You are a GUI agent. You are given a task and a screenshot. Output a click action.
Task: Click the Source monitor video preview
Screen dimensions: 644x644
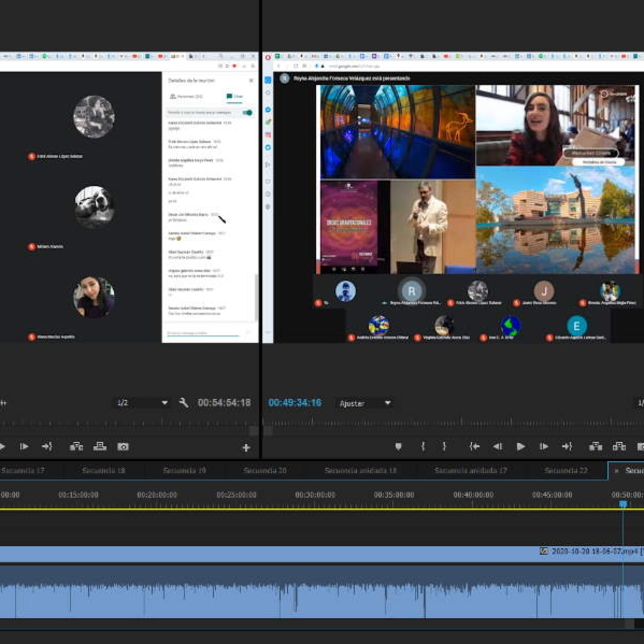coord(129,198)
